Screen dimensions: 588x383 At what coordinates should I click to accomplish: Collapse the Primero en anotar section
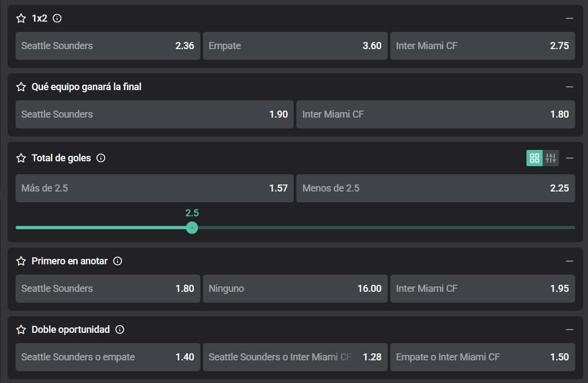[x=569, y=261]
